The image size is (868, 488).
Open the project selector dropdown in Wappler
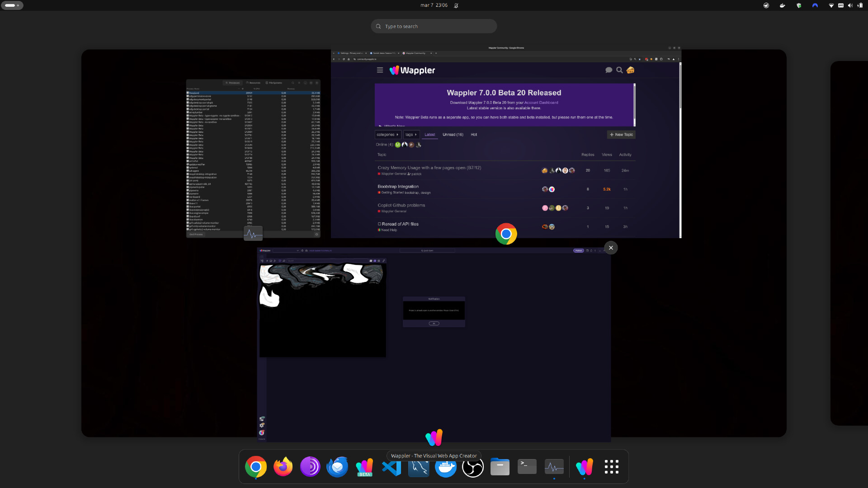[x=286, y=250]
